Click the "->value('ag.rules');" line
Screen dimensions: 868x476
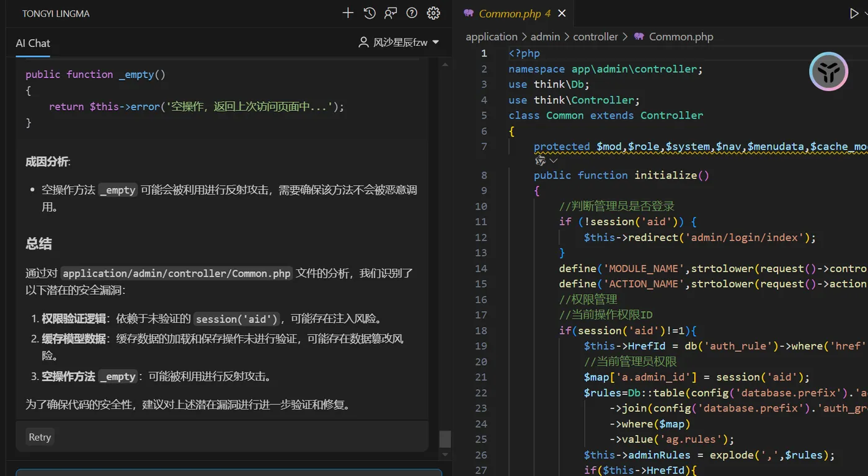click(x=671, y=439)
